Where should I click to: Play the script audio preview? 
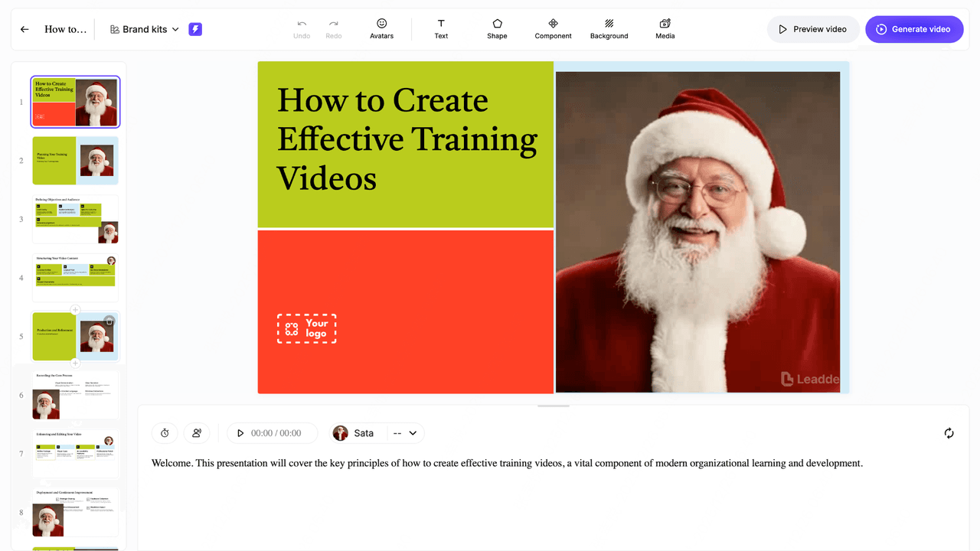tap(240, 433)
